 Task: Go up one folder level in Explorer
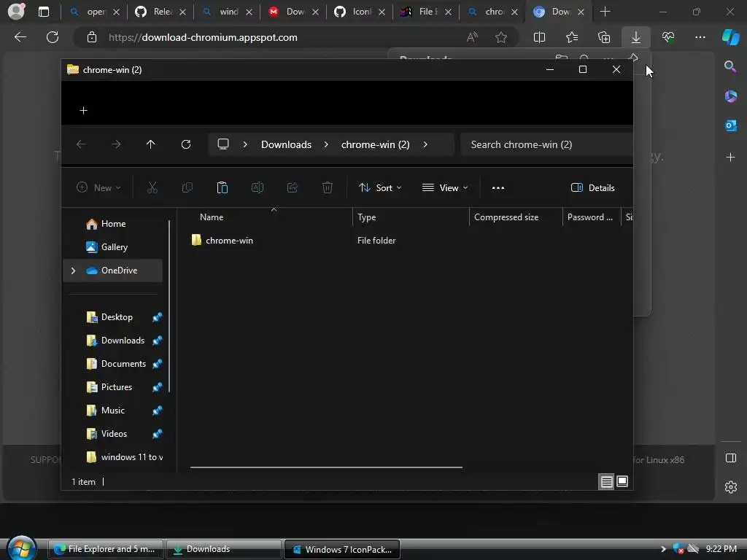(x=150, y=144)
